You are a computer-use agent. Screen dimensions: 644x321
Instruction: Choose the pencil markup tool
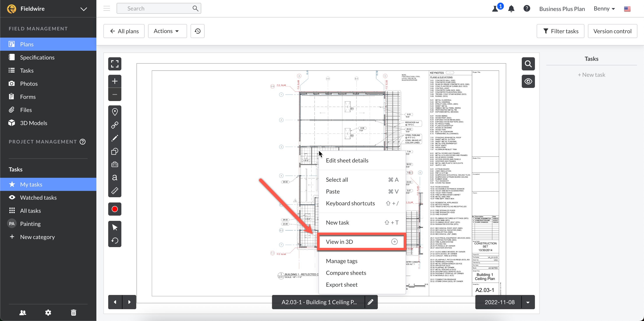(115, 138)
